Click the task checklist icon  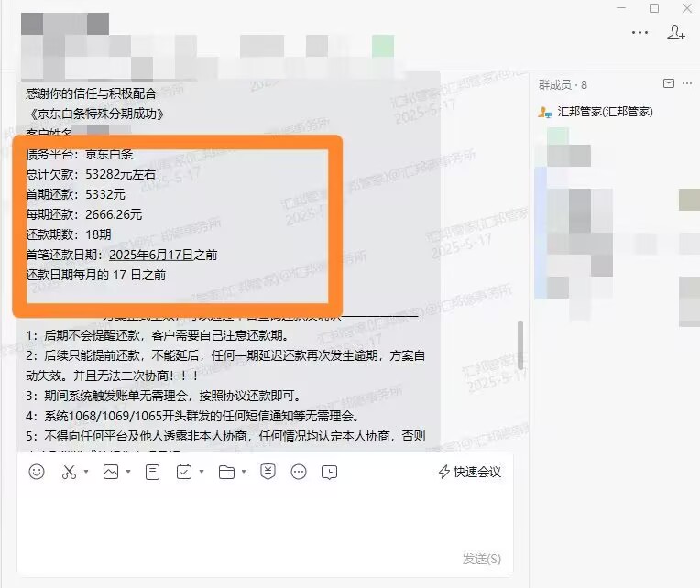pyautogui.click(x=184, y=472)
